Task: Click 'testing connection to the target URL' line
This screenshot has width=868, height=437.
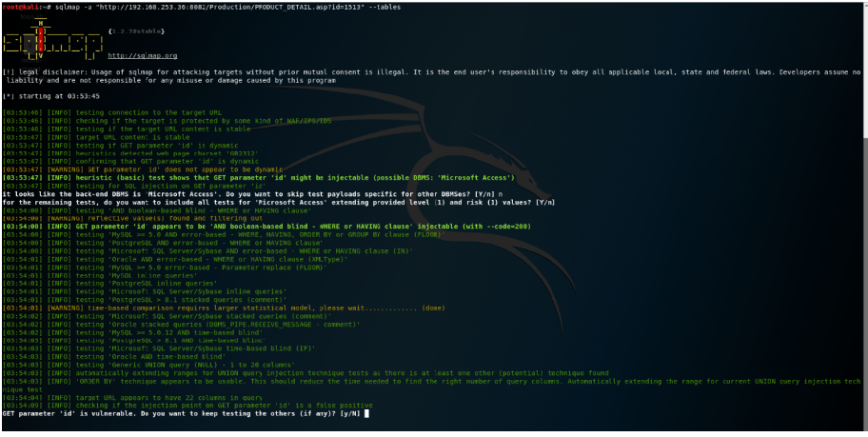Action: click(111, 112)
